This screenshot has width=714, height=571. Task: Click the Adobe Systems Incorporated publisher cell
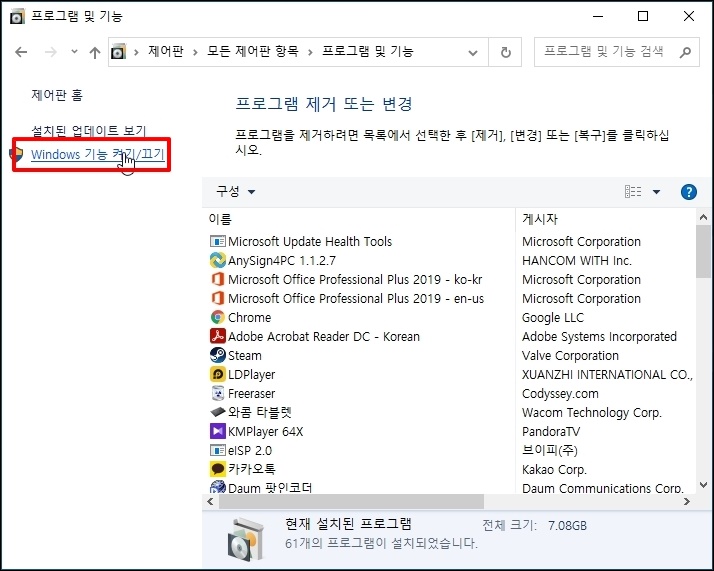coord(599,336)
